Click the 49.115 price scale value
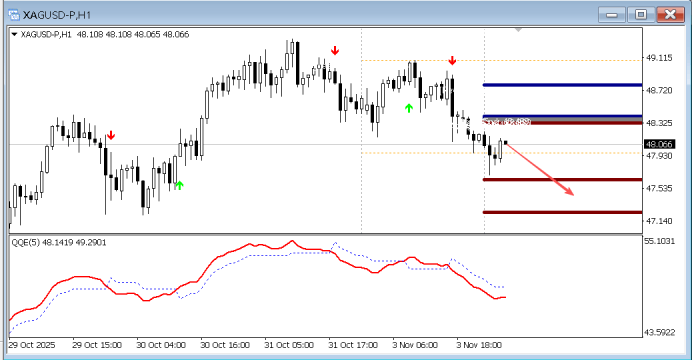The width and height of the screenshot is (692, 360). (x=659, y=58)
